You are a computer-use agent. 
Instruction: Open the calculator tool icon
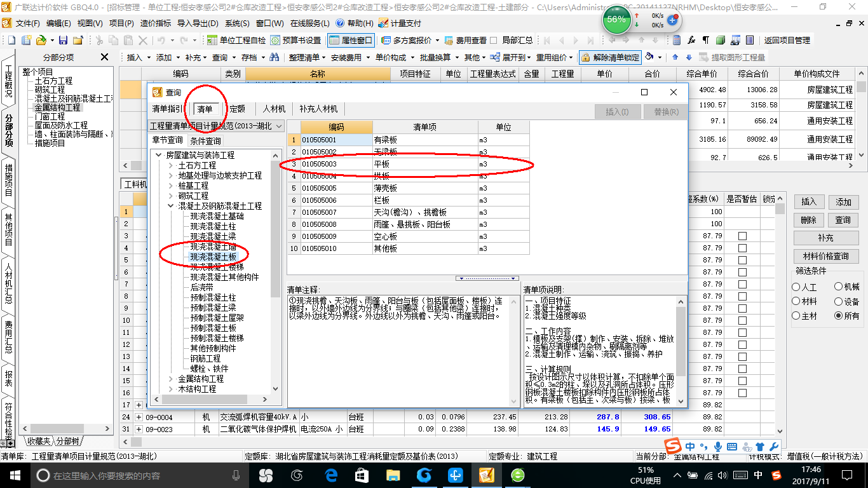677,40
